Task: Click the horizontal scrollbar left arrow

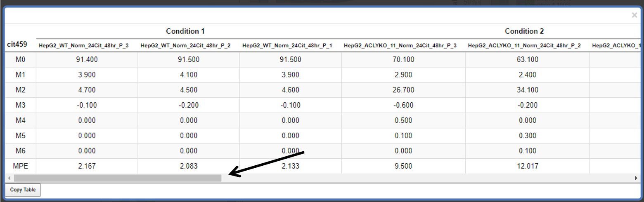Action: pyautogui.click(x=9, y=178)
